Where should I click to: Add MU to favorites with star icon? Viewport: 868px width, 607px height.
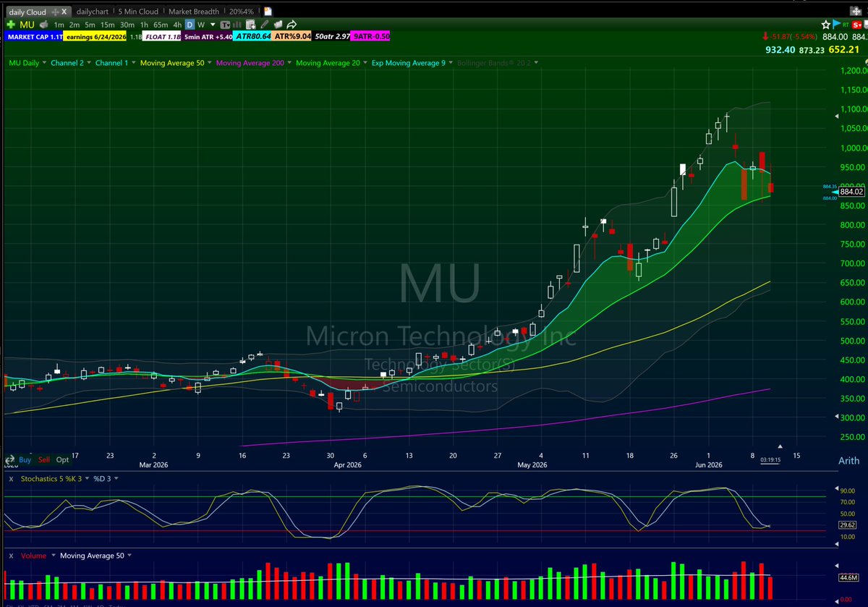coord(826,25)
